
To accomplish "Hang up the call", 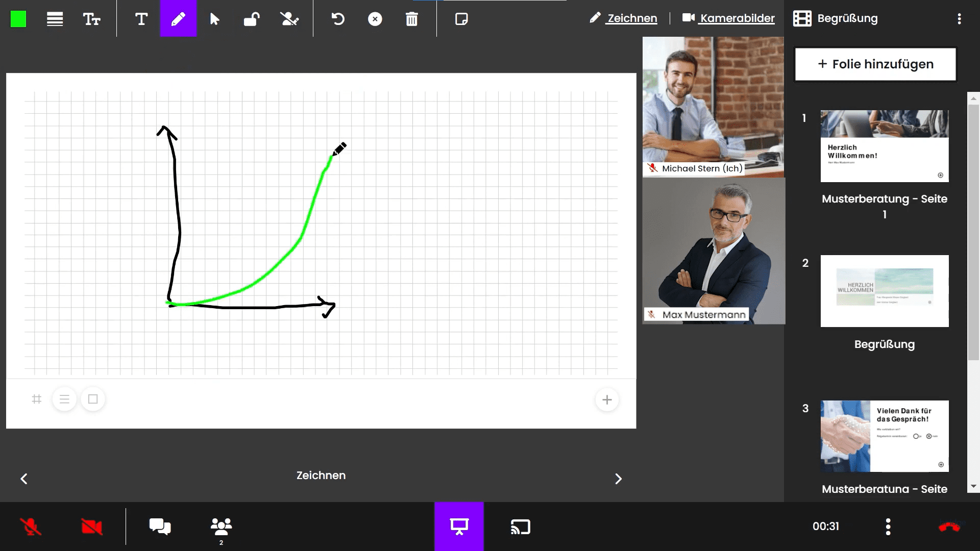I will (x=949, y=527).
